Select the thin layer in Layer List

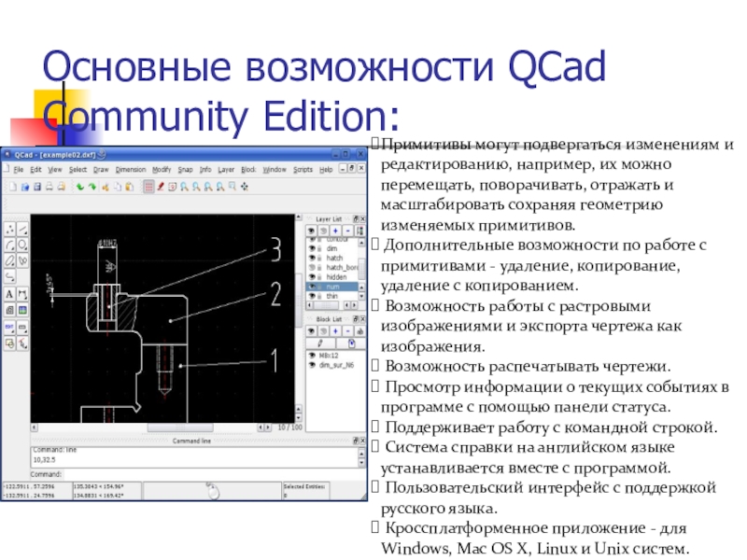[x=331, y=296]
